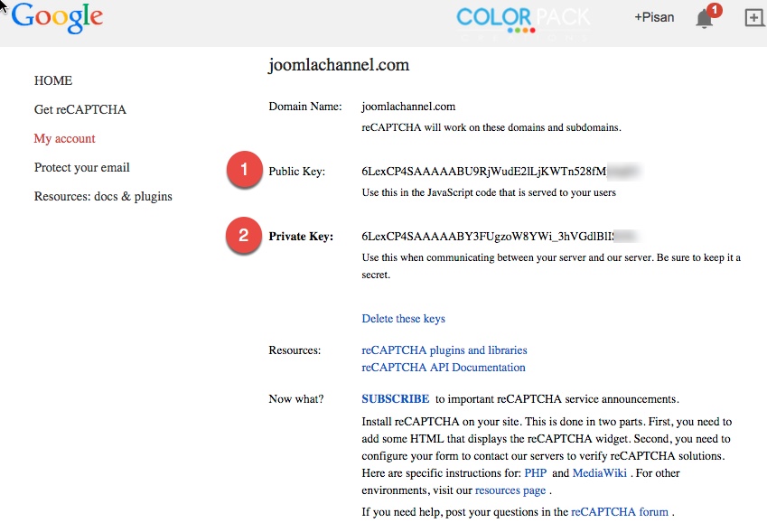The image size is (767, 532).
Task: Click text 'Use this in the JavaScript code'
Action: tap(489, 192)
